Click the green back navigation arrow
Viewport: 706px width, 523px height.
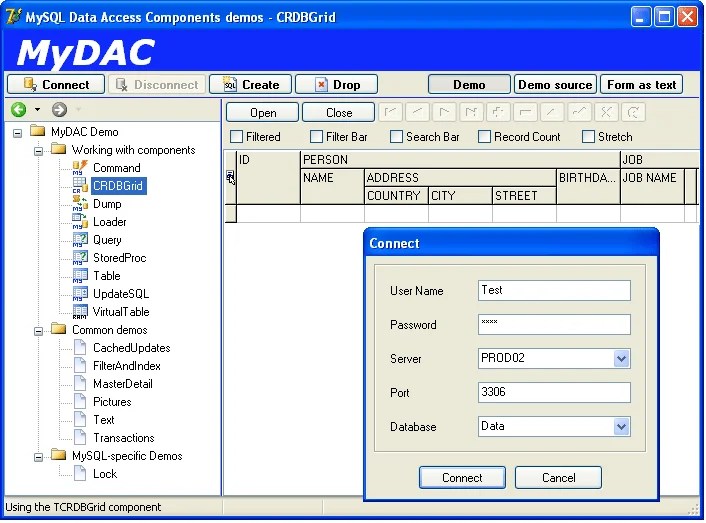click(x=18, y=109)
